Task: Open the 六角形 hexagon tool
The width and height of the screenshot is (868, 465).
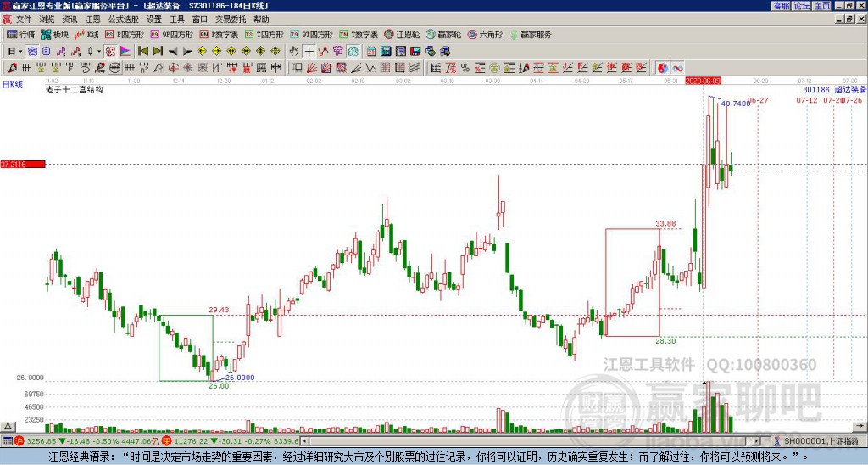Action: pos(485,34)
